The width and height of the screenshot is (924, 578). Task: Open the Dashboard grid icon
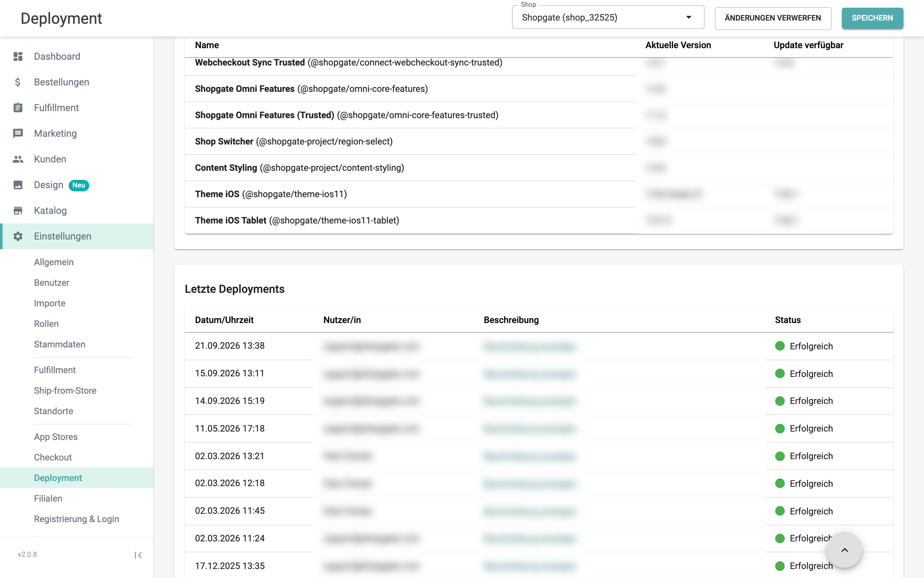click(x=18, y=57)
